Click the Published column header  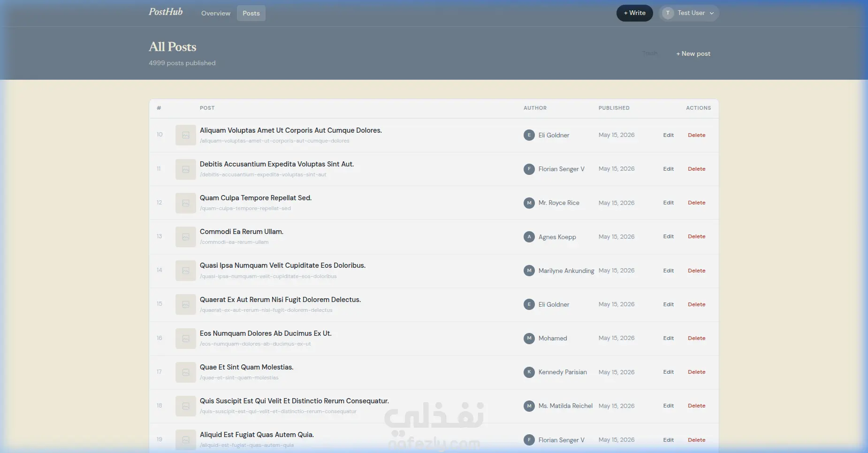click(614, 108)
